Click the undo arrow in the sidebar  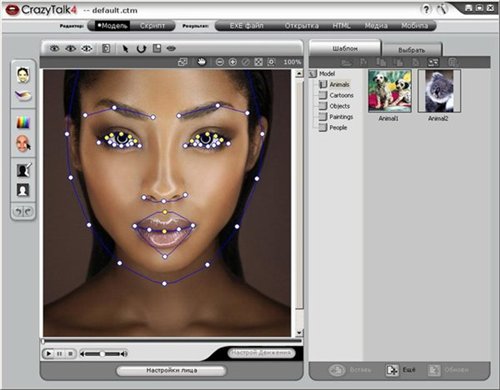pyautogui.click(x=18, y=211)
